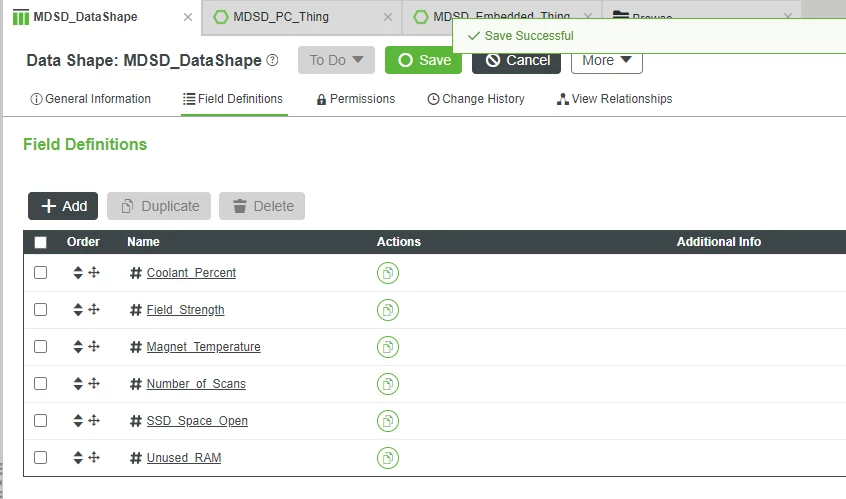Viewport: 846px width, 499px height.
Task: Click the Delete toolbar button
Action: tap(262, 206)
